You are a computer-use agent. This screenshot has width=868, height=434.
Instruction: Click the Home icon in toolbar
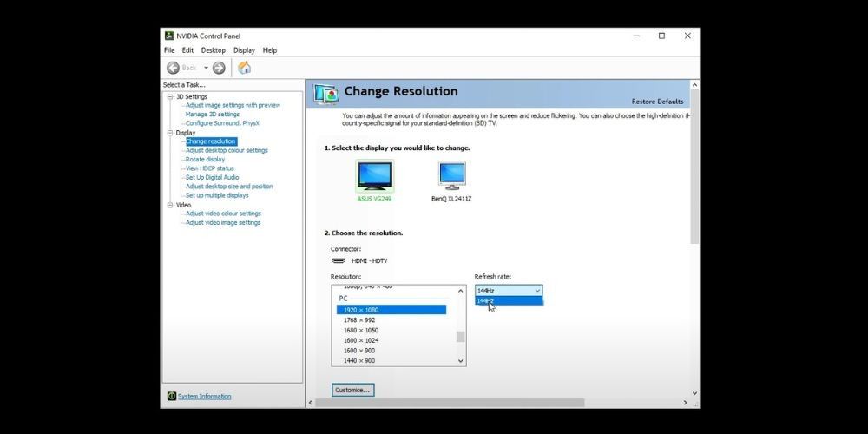click(x=244, y=68)
